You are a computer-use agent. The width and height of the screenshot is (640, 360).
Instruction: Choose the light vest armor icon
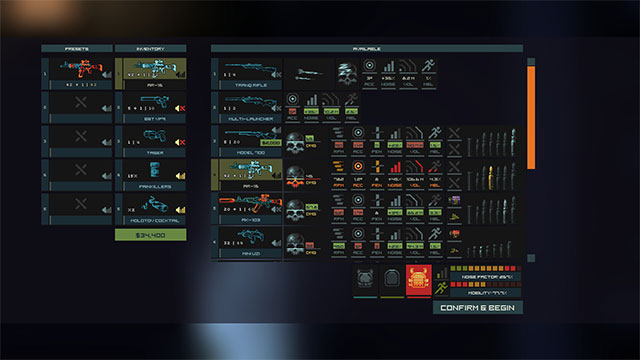click(365, 280)
